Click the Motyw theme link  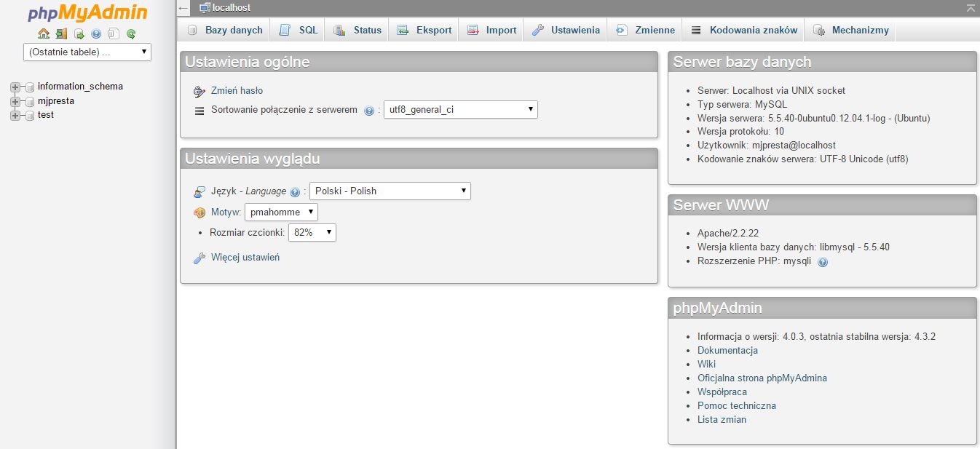226,212
